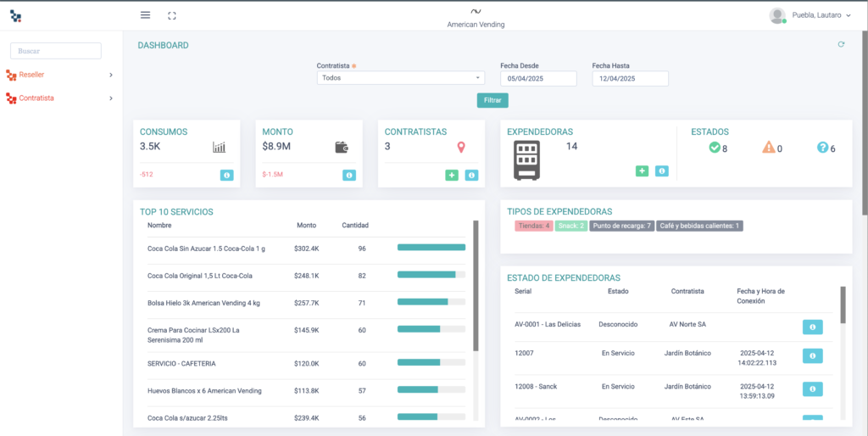Viewport: 868px width, 436px height.
Task: Add a new Contratista with green plus
Action: 452,175
